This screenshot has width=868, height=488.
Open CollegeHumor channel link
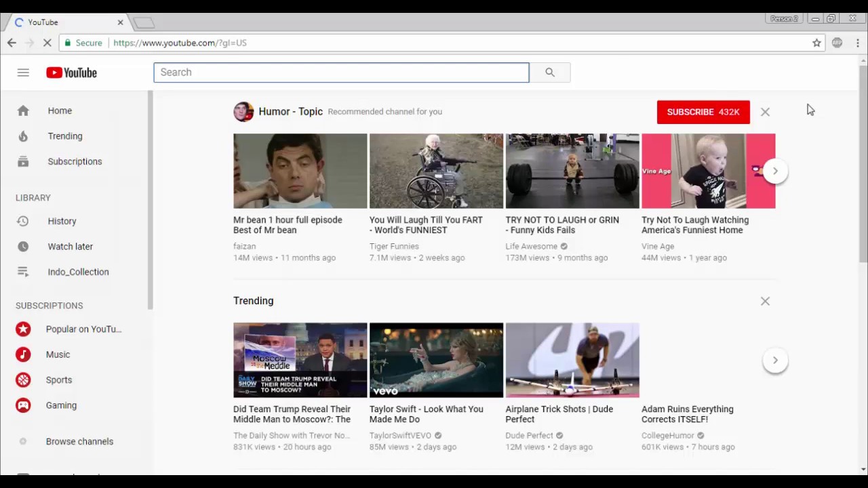(668, 435)
